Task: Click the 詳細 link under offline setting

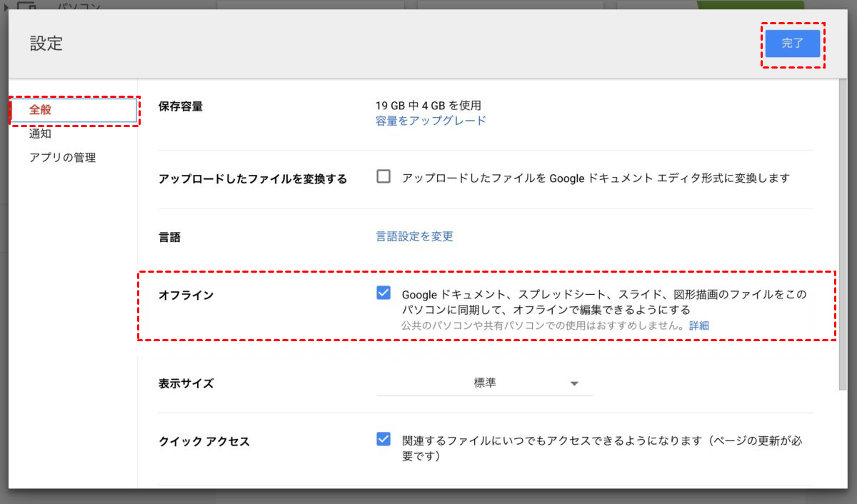Action: point(699,326)
